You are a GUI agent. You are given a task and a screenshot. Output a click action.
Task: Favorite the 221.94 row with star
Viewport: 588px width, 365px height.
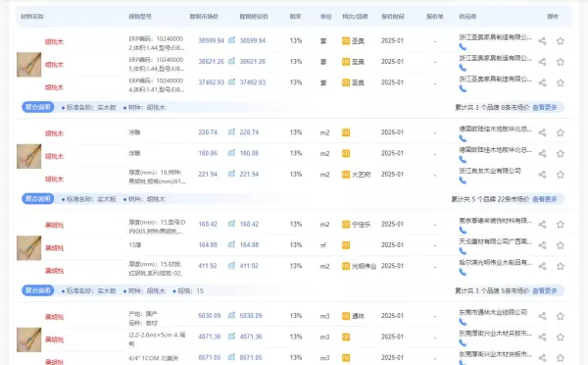(561, 175)
